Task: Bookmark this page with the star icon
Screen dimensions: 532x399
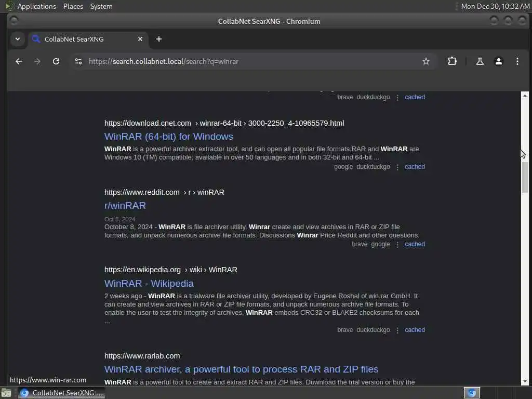Action: pos(426,61)
